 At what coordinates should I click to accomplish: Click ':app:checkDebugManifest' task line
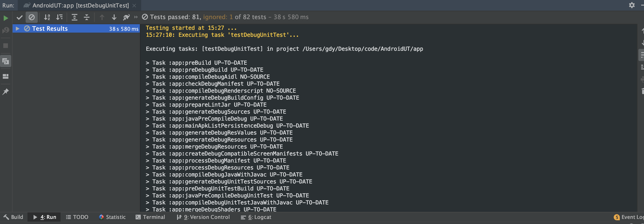[213, 84]
